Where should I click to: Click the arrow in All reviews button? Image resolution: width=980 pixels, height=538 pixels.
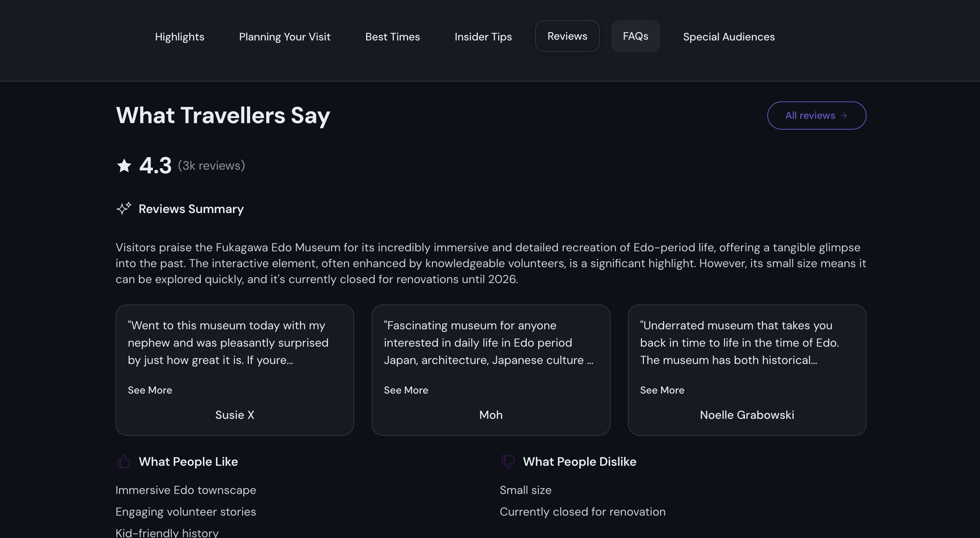click(x=844, y=116)
